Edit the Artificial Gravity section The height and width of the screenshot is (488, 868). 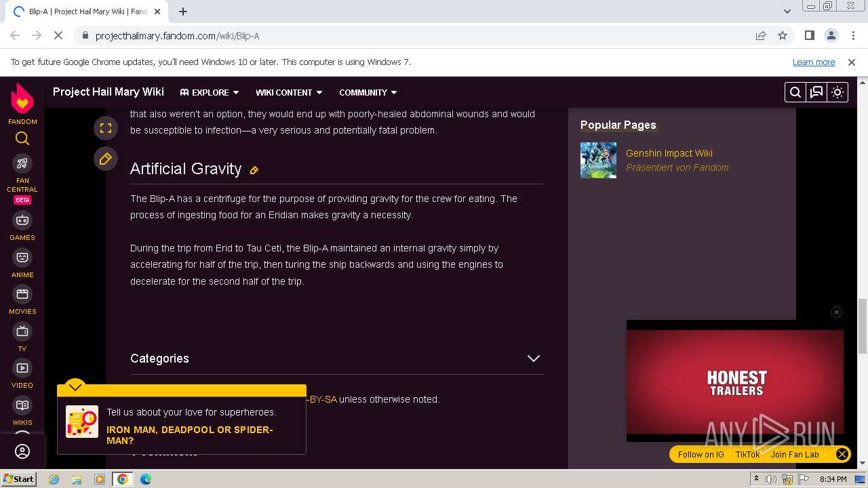click(254, 170)
